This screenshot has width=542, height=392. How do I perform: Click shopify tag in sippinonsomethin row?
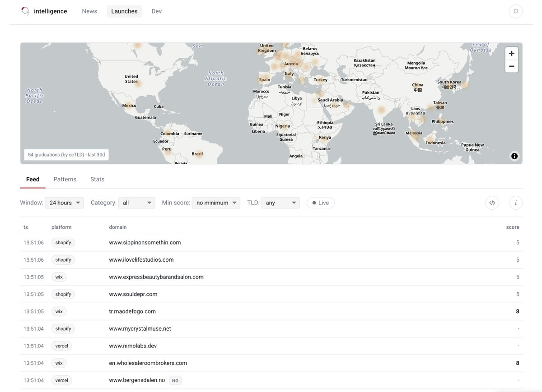tap(63, 243)
